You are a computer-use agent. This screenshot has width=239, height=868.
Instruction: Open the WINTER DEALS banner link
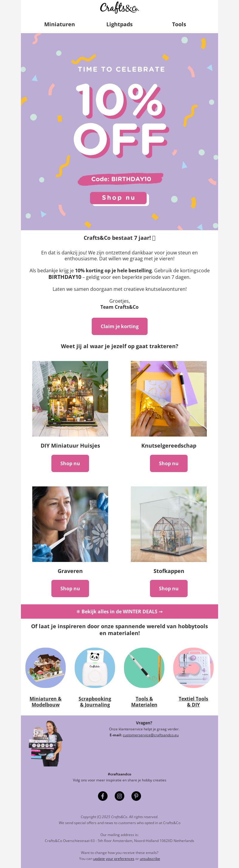119,611
